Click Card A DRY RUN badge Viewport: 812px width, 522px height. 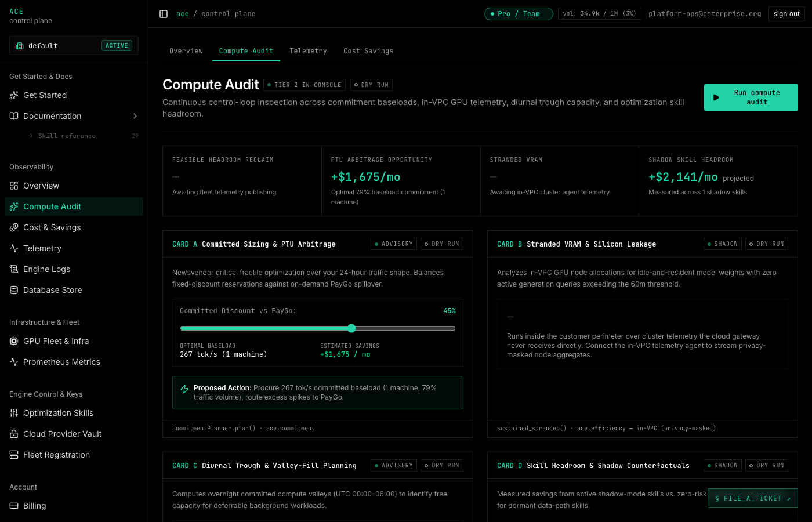pos(442,244)
